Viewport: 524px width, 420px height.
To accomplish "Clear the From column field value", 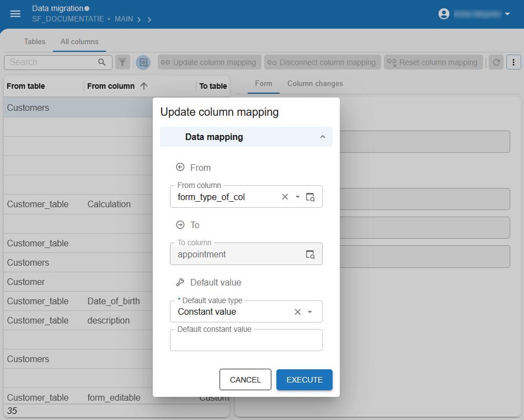I will coord(285,197).
